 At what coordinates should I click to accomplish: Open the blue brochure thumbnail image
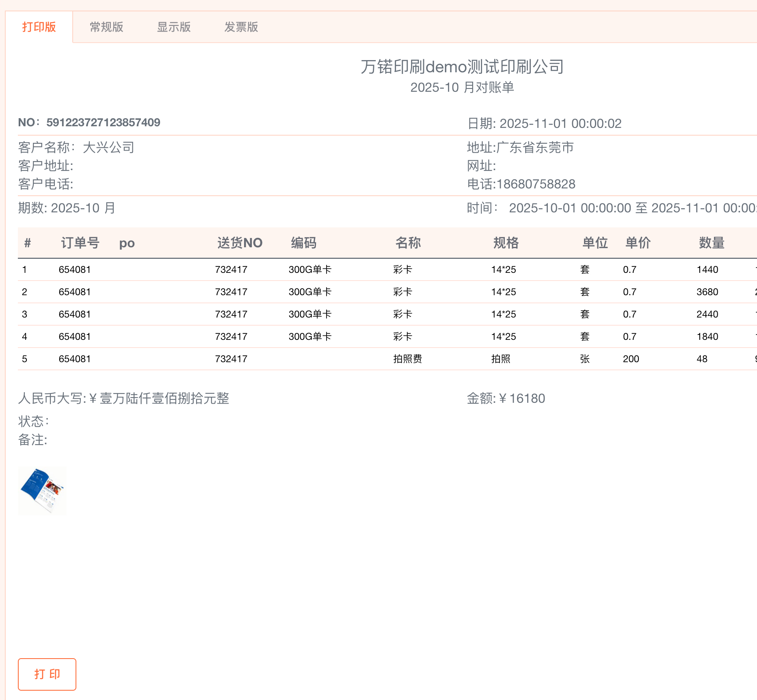(x=42, y=490)
